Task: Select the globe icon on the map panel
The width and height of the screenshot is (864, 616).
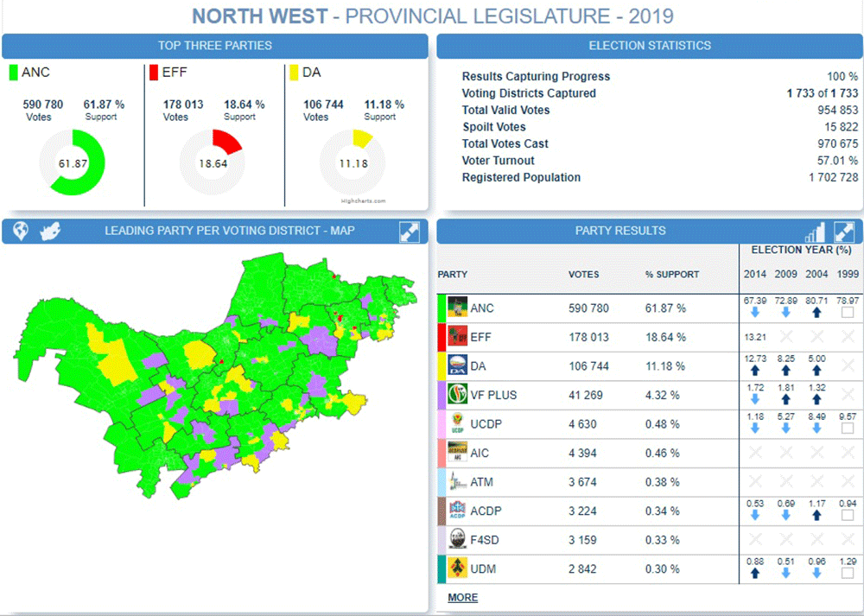Action: tap(19, 231)
